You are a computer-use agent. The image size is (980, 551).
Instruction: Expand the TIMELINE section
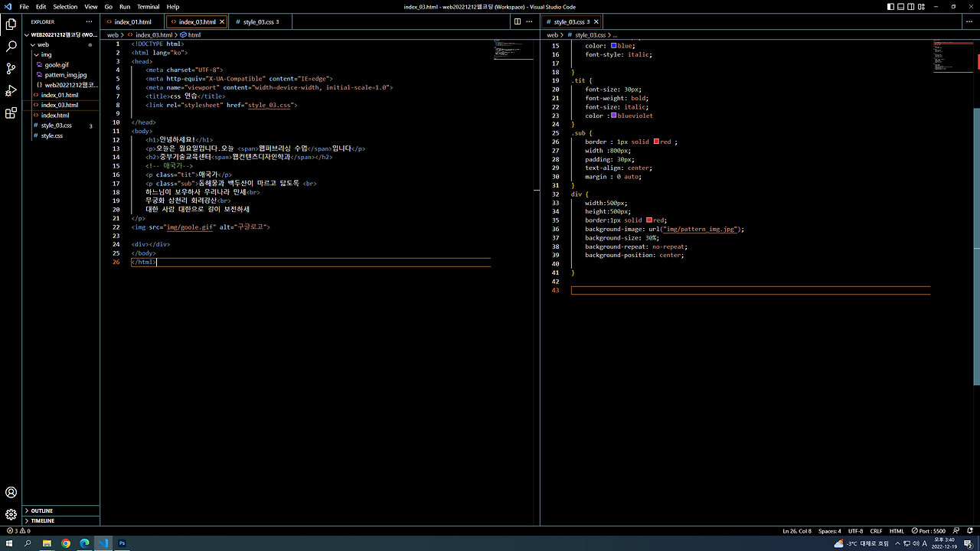point(61,520)
